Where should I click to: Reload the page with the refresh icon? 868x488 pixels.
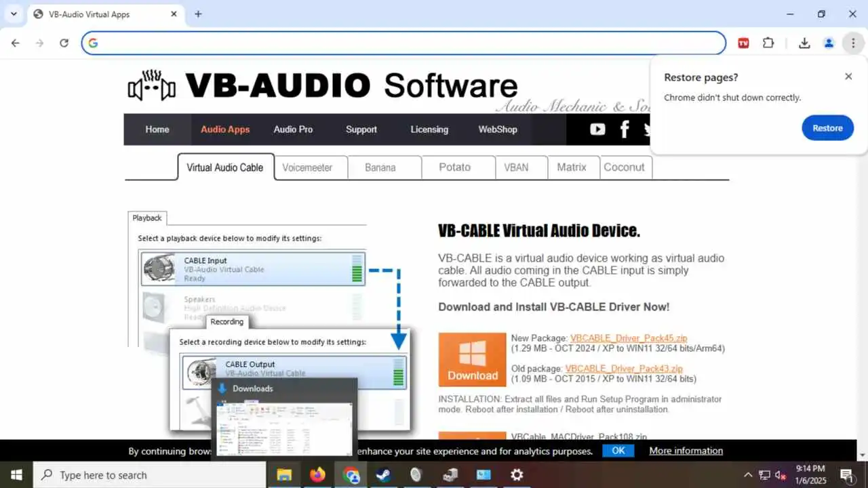click(64, 43)
